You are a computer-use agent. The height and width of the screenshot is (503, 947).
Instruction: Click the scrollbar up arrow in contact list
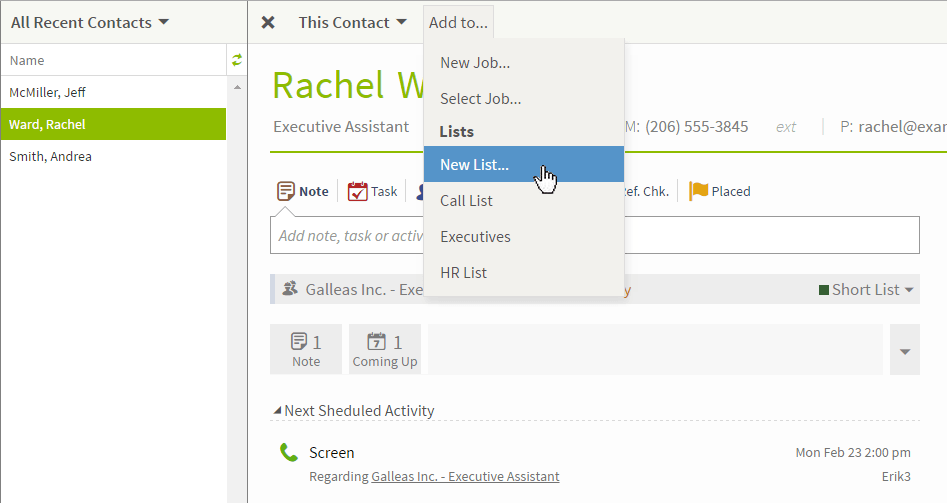tap(237, 88)
